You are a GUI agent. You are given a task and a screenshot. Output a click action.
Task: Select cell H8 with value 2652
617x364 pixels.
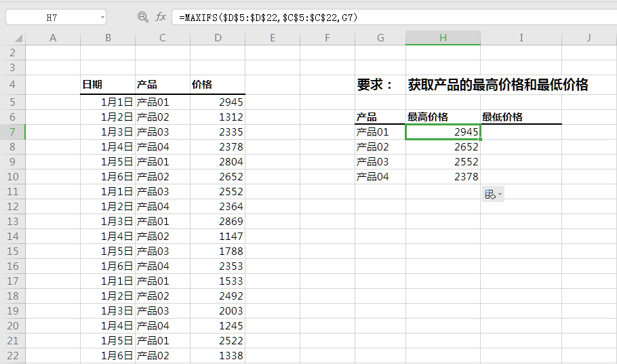443,147
